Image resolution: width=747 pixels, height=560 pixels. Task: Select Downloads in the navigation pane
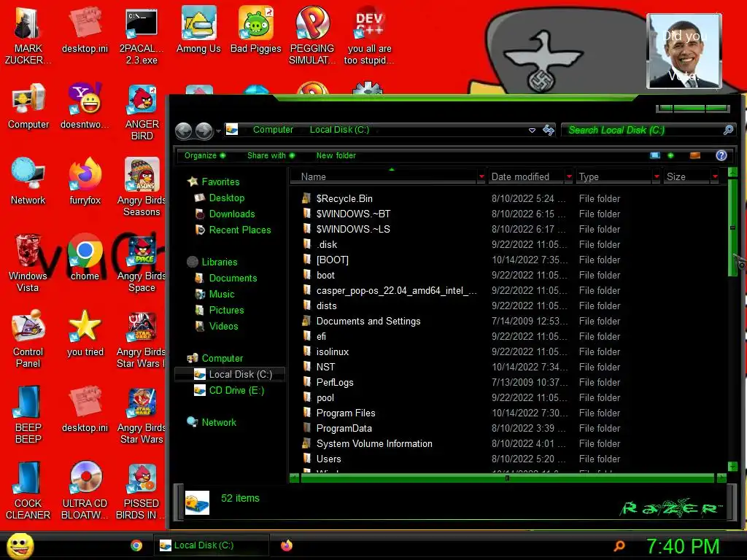coord(231,214)
